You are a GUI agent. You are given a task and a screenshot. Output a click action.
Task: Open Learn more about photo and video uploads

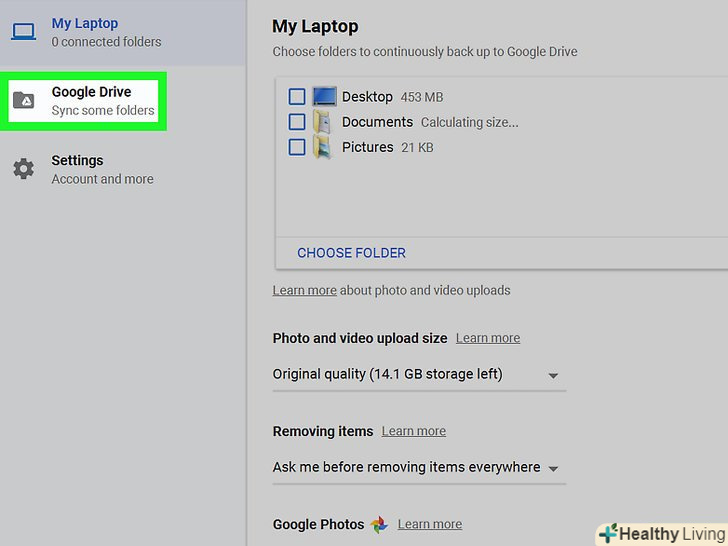pos(304,291)
